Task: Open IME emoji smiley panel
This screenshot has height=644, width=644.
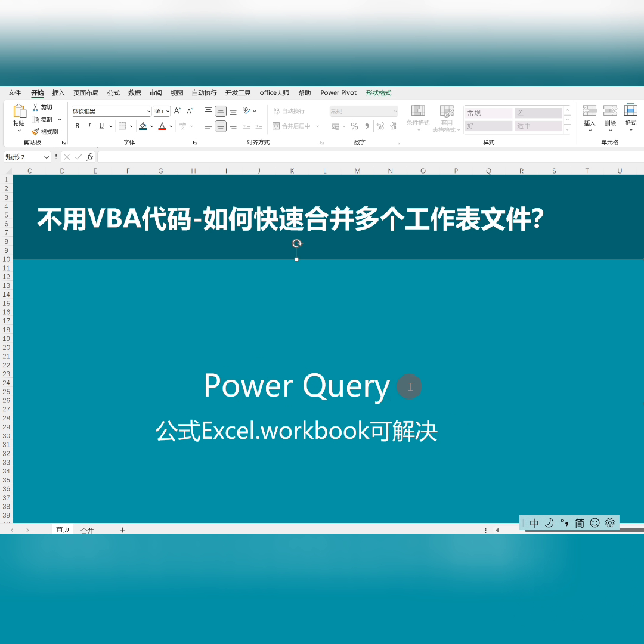Action: [595, 522]
